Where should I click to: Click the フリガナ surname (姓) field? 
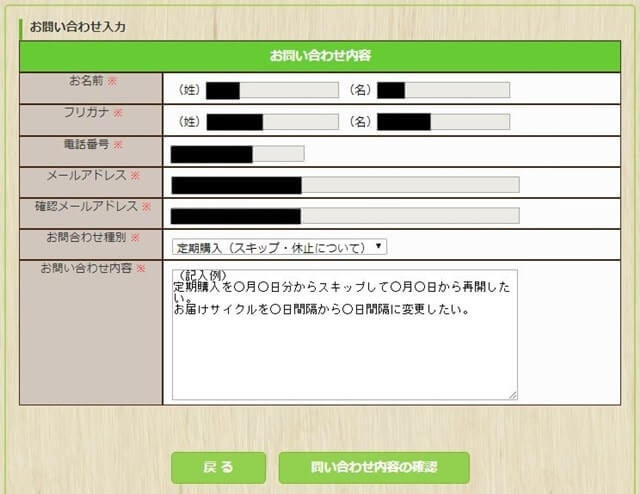pyautogui.click(x=272, y=122)
